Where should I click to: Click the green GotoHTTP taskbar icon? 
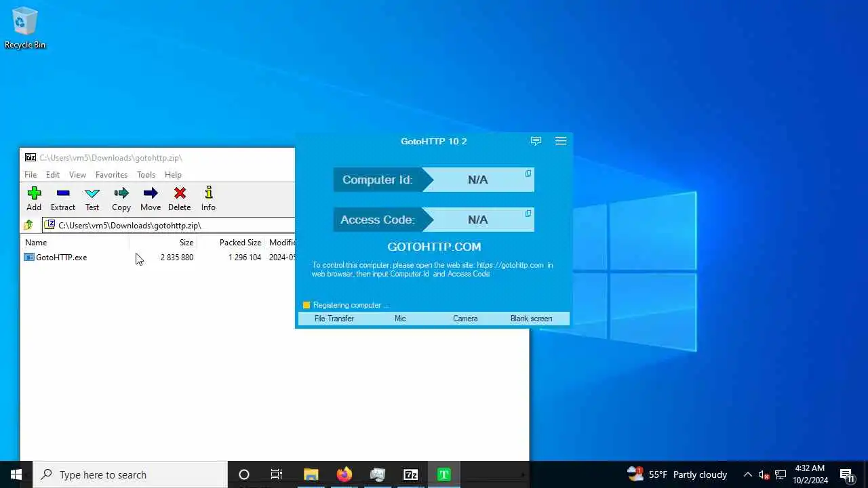444,474
